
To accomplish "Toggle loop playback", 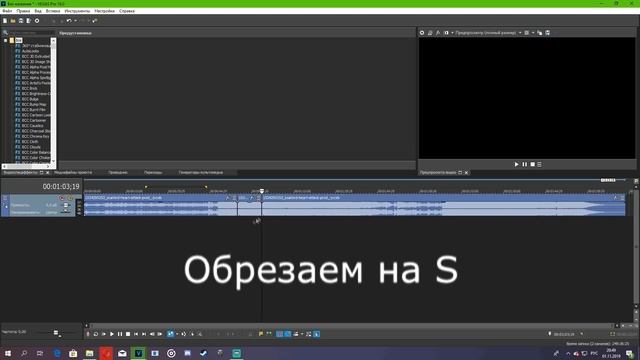I will (x=96, y=334).
